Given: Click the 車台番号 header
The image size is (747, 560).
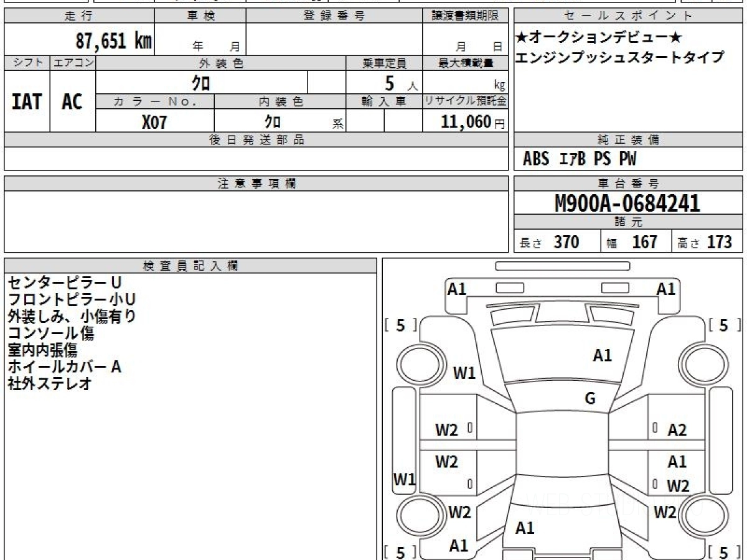Looking at the screenshot, I should click(x=629, y=184).
